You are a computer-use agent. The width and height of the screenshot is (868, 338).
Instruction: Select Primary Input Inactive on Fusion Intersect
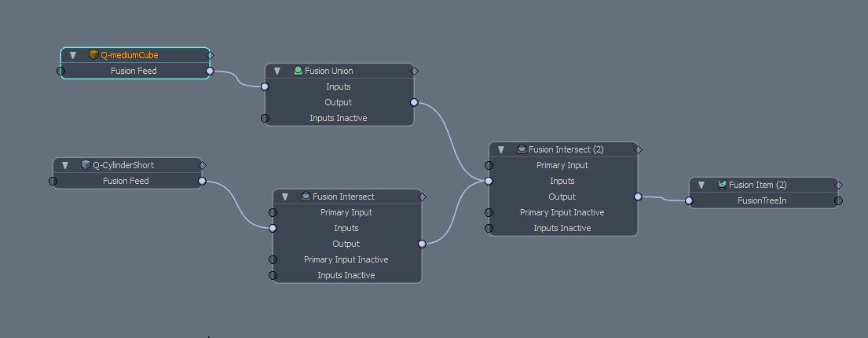tap(346, 259)
